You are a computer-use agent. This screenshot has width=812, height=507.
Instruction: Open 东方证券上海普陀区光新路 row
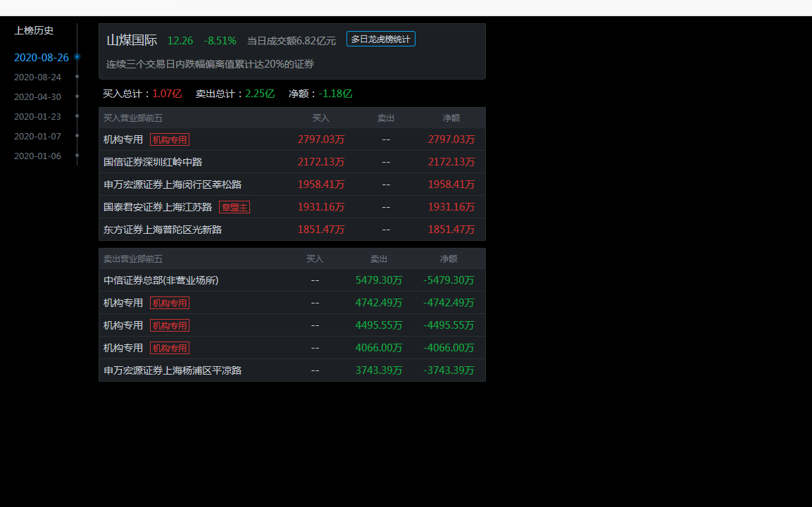pyautogui.click(x=292, y=230)
